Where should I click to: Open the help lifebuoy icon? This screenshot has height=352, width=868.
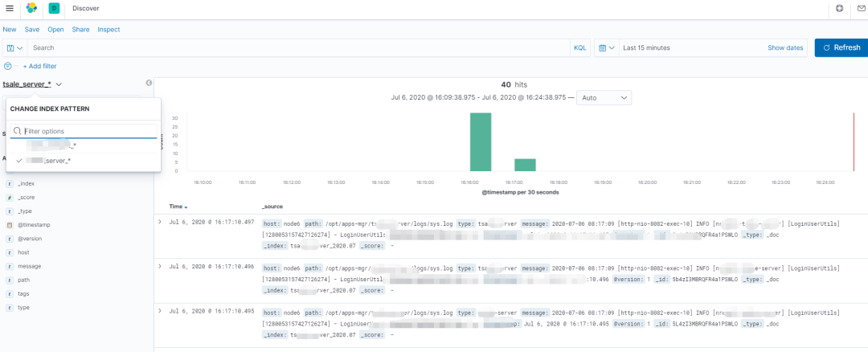click(x=840, y=8)
